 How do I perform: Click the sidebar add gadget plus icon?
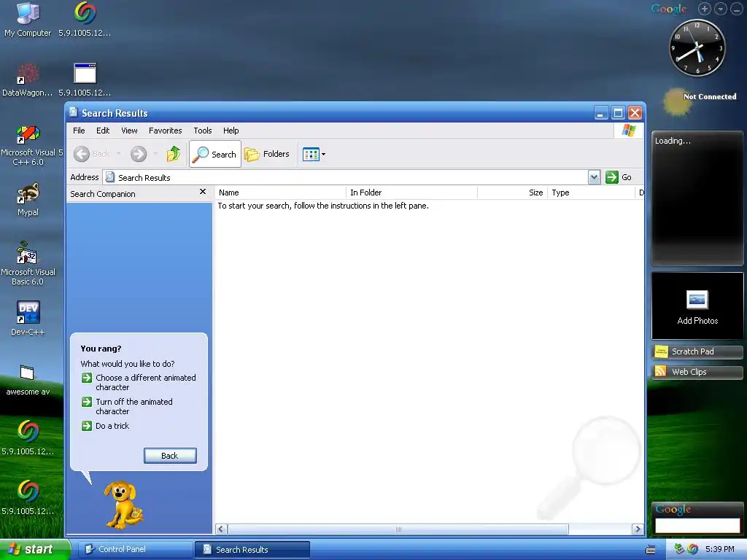704,9
